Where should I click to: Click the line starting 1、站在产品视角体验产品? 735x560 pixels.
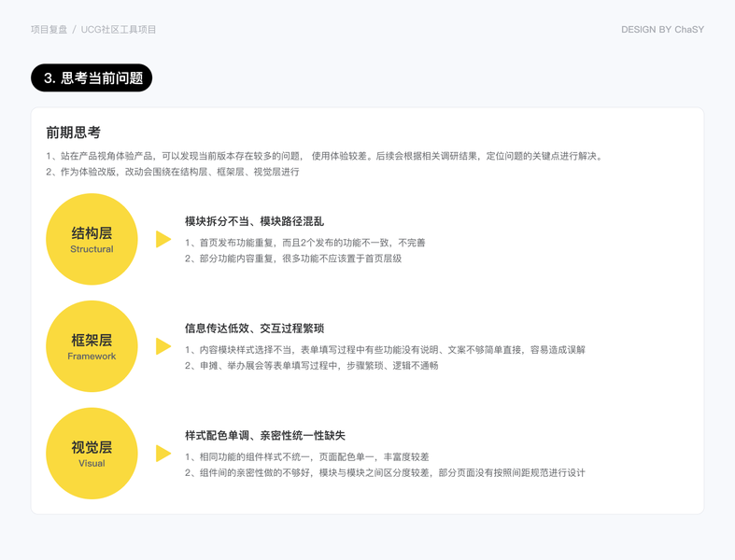pos(325,156)
